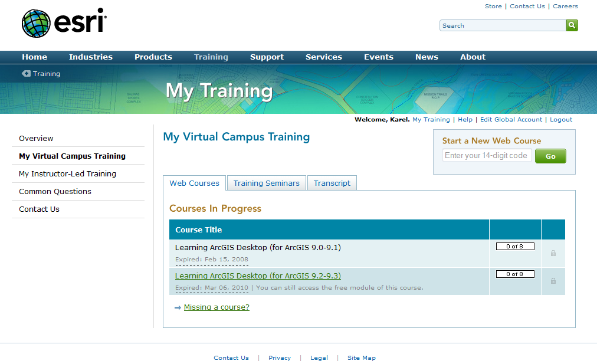Click the footer Privacy link

coord(280,358)
